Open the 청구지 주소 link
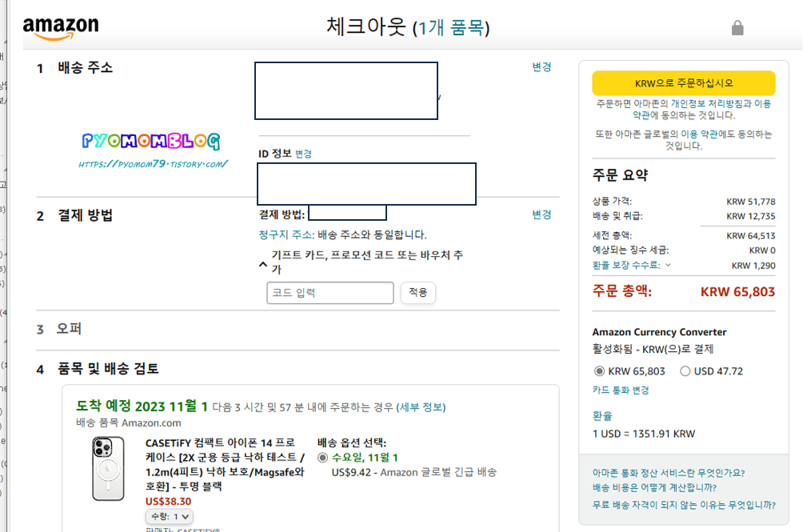 (x=286, y=234)
